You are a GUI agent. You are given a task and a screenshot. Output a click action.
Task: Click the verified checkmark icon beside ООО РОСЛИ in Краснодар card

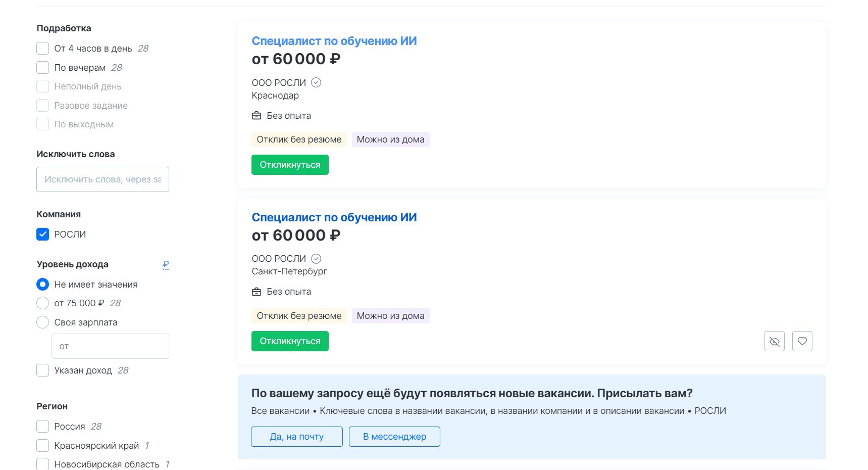316,82
